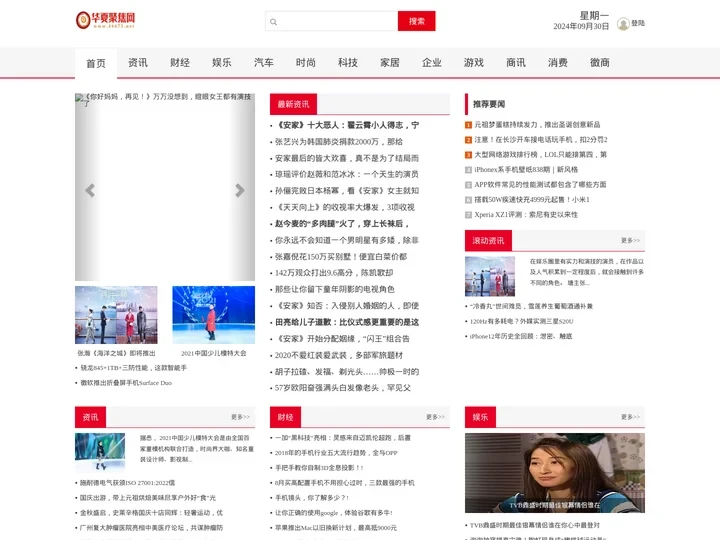
Task: Select the 滚动资讯 section header
Action: click(488, 241)
